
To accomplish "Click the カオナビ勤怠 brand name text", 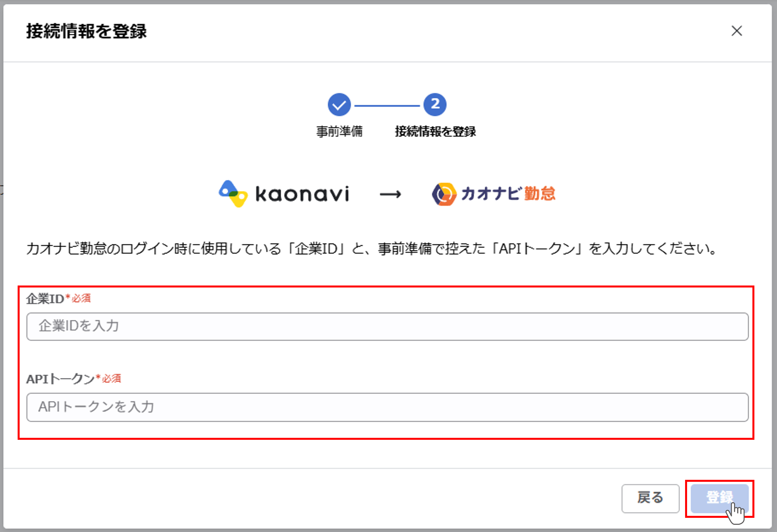I will coord(508,194).
